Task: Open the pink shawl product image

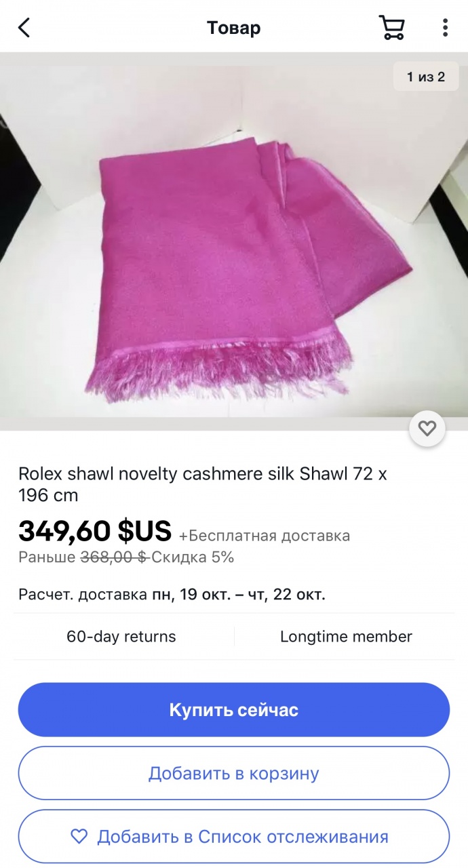Action: (x=234, y=241)
